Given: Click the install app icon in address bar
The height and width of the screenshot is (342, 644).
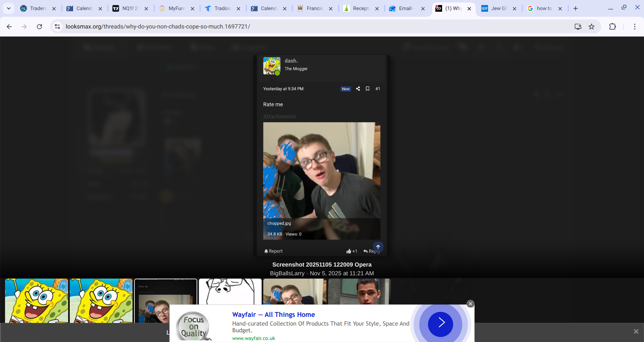Looking at the screenshot, I should coord(578,26).
